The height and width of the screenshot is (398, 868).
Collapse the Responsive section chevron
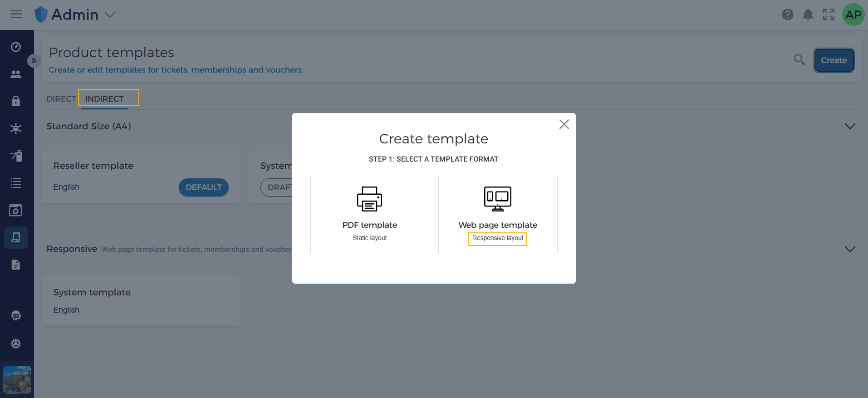[x=850, y=249]
